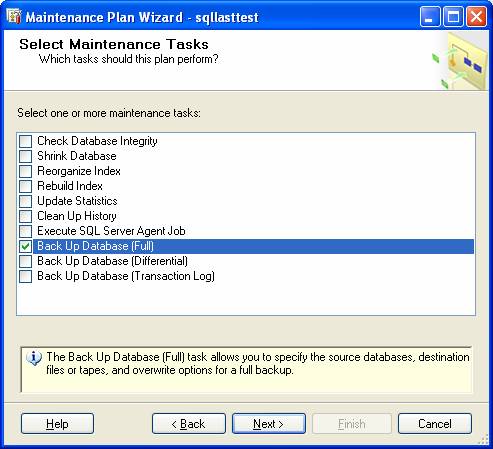The image size is (493, 449).
Task: Check Execute SQL Server Agent Job
Action: tap(25, 231)
